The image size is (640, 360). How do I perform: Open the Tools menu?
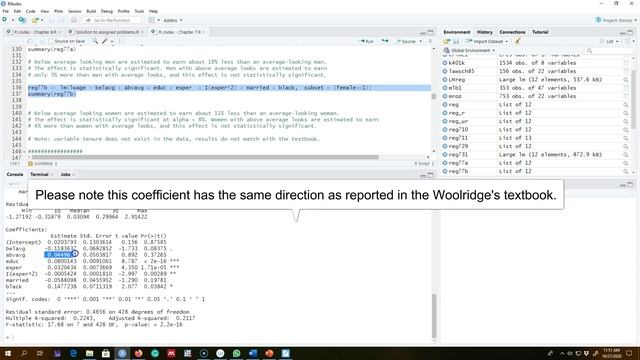click(x=139, y=11)
